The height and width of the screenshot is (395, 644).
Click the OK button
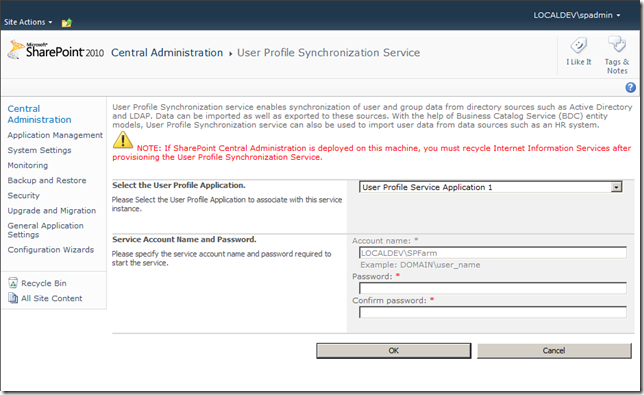click(x=393, y=351)
